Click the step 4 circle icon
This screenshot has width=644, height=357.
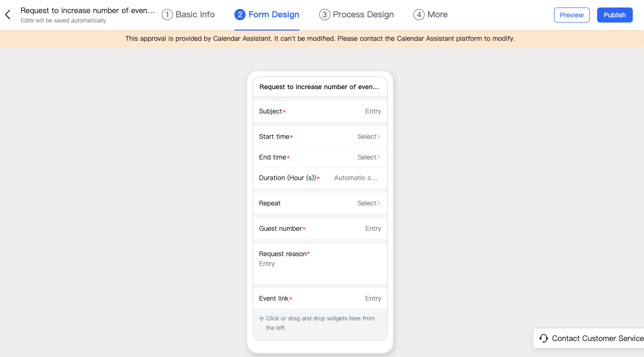(x=419, y=15)
